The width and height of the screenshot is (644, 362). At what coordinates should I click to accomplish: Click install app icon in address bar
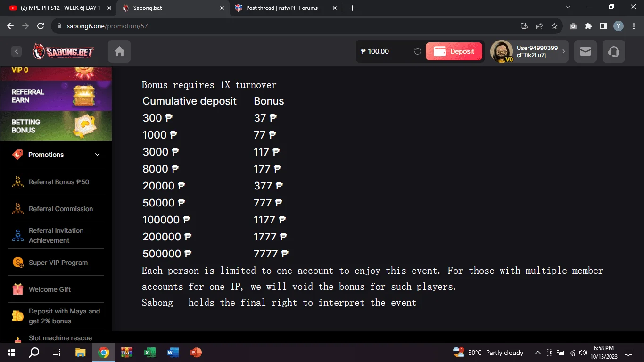[524, 26]
